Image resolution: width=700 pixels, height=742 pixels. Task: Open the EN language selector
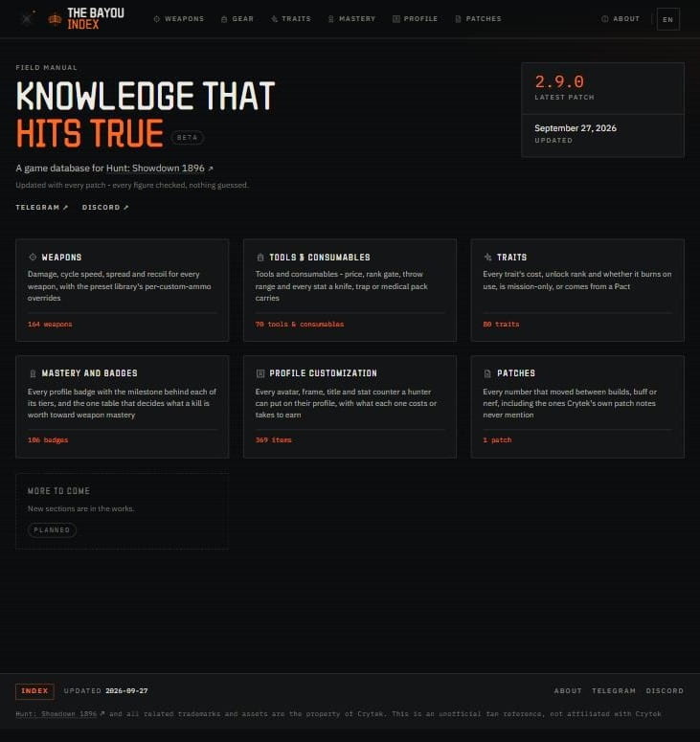tap(667, 19)
